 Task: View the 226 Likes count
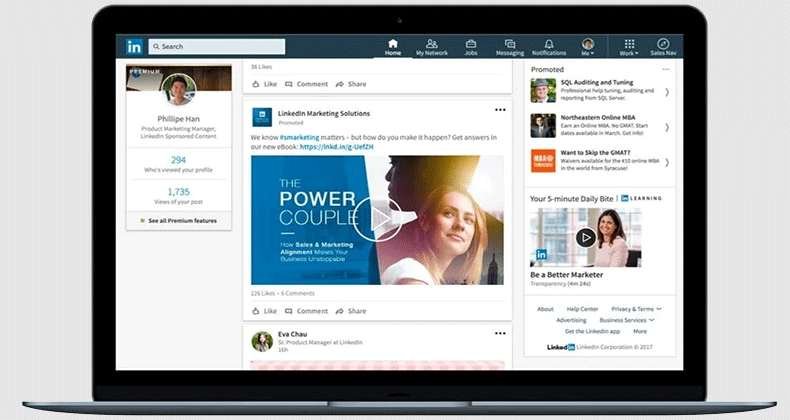(263, 293)
